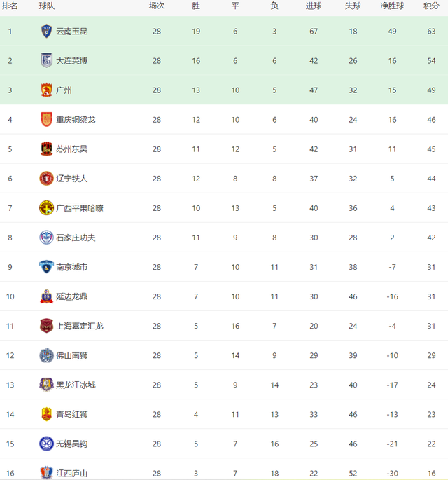Sort by the 净胜球 column header
The width and height of the screenshot is (448, 480).
[x=392, y=6]
